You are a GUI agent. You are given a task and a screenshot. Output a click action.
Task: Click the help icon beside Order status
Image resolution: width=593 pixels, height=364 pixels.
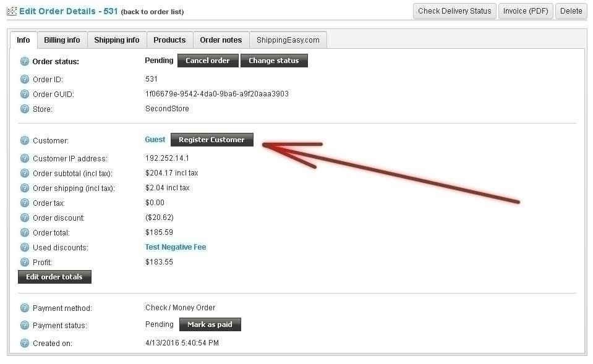[x=25, y=61]
